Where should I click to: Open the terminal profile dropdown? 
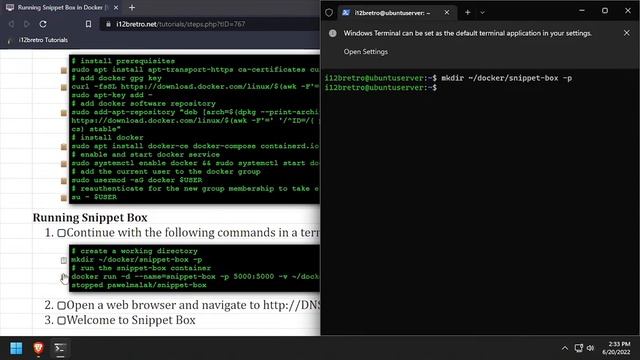tap(482, 13)
